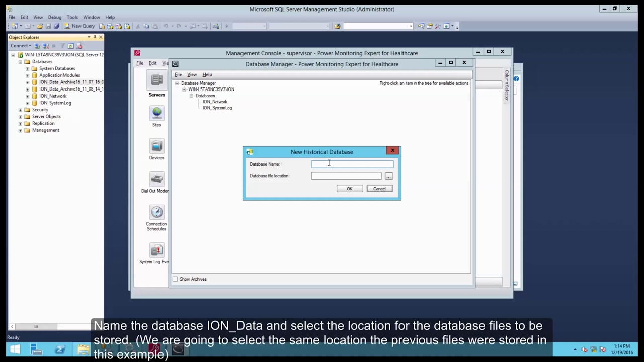Viewport: 644px width, 362px height.
Task: Click the Cut scissors icon in SSMS toolbar
Action: pos(138,26)
